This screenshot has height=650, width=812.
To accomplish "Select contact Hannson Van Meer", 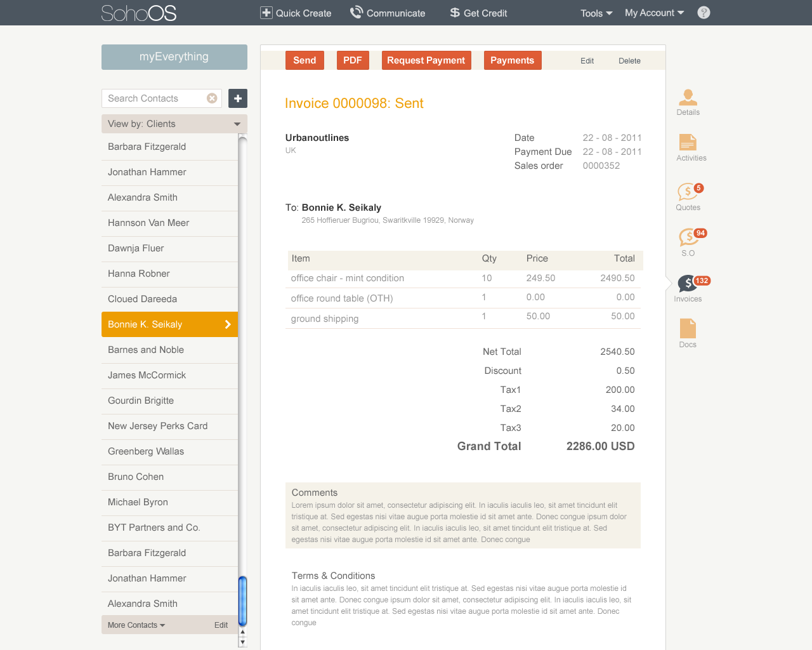I will 170,223.
